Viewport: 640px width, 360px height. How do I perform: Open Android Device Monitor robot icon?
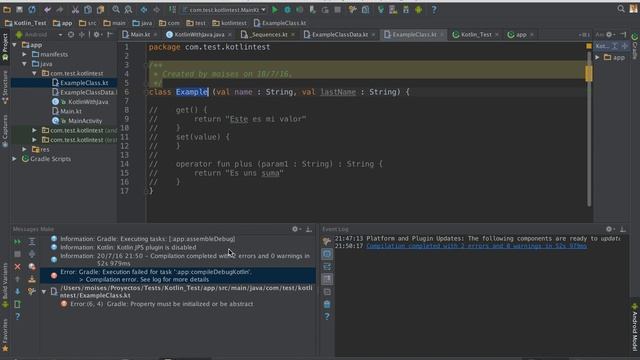[x=418, y=9]
